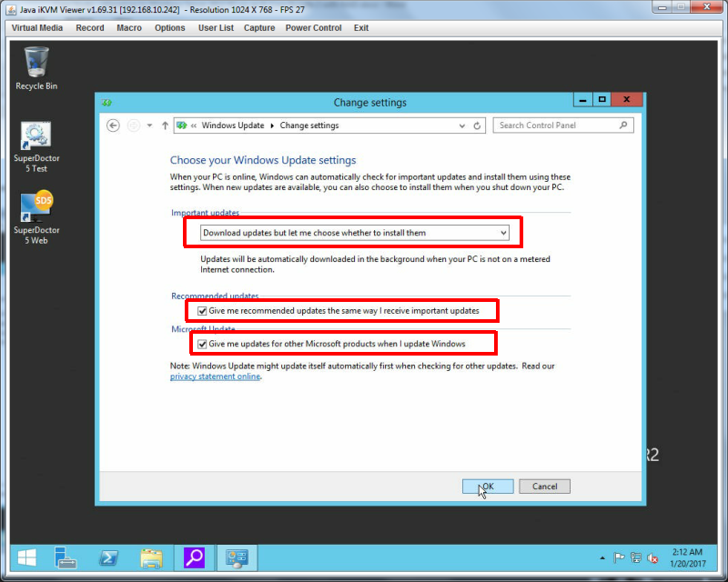The width and height of the screenshot is (728, 582).
Task: Expand breadcrumb root chevrons in address bar
Action: tap(194, 125)
